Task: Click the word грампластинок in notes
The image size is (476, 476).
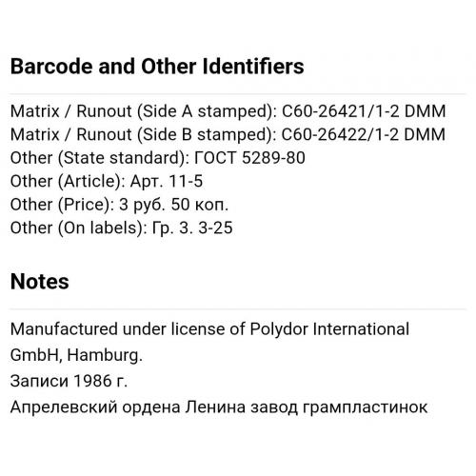Action: tap(365, 407)
